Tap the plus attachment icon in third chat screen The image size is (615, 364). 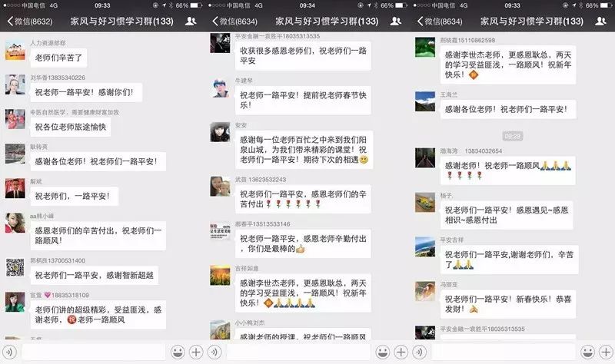[x=606, y=352]
